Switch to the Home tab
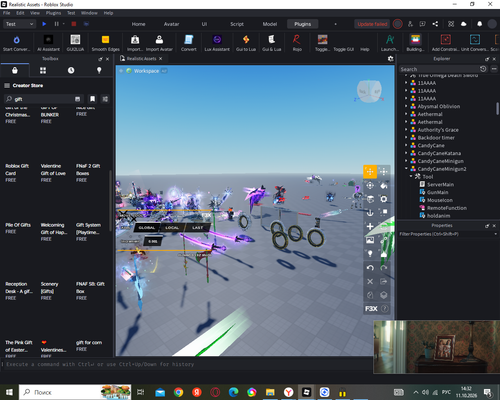500x400 pixels. [138, 24]
